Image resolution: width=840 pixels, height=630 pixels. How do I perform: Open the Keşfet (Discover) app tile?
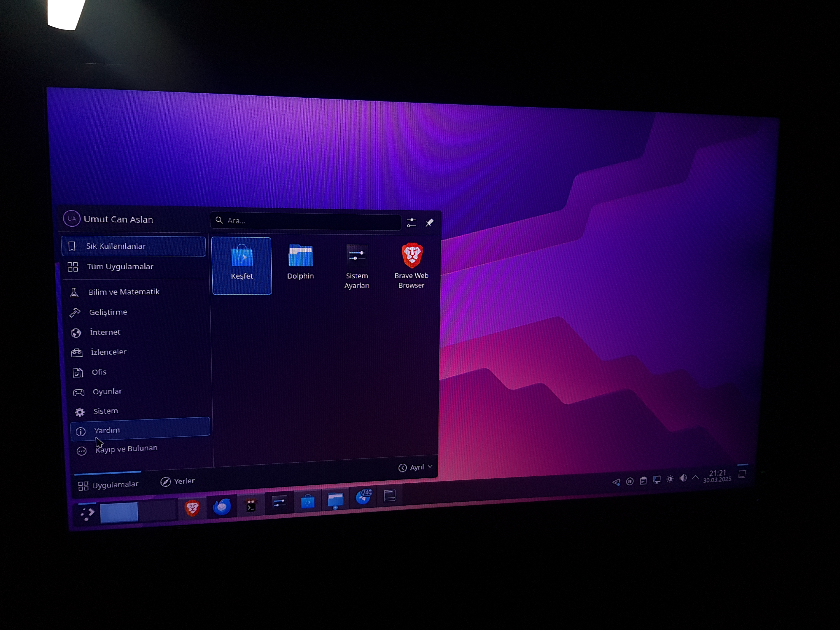pos(242,265)
